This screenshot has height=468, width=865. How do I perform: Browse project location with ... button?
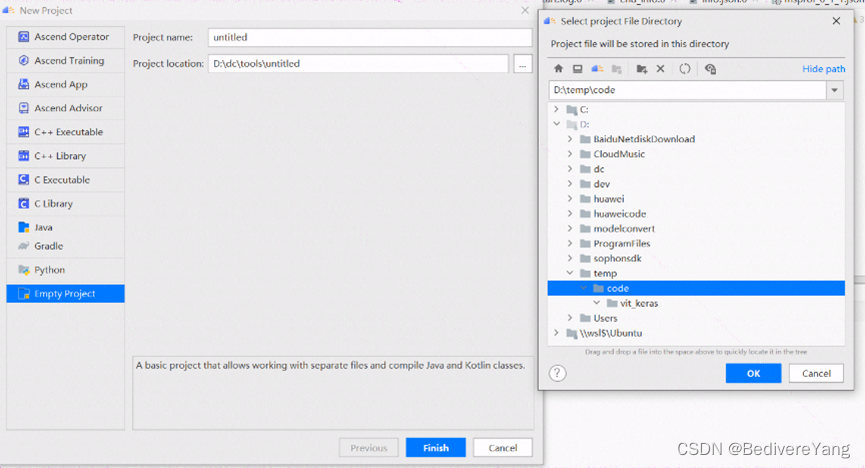point(522,64)
